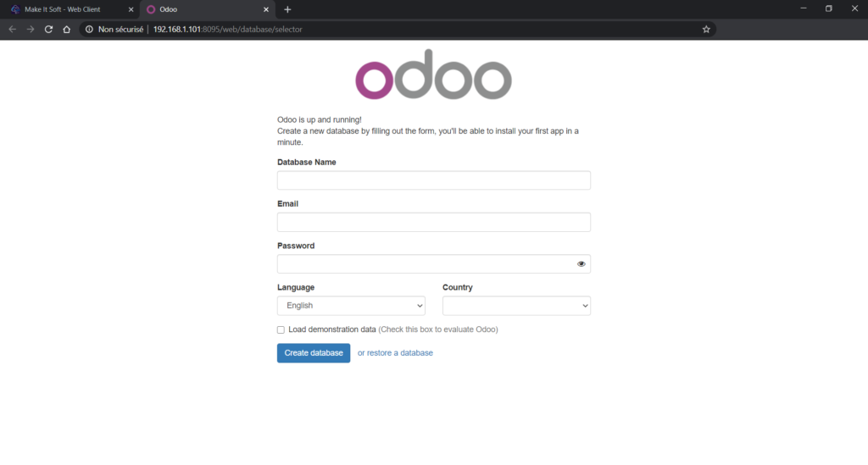Click into the Email input field
868x465 pixels.
point(433,222)
